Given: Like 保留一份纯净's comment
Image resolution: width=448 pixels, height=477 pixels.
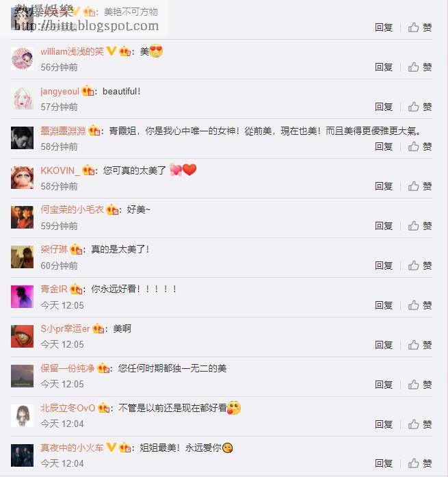Looking at the screenshot, I should pos(420,385).
